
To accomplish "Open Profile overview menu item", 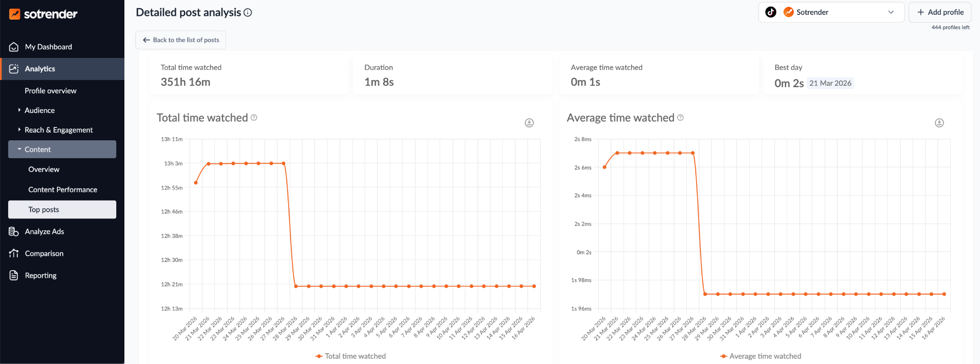I will point(51,91).
